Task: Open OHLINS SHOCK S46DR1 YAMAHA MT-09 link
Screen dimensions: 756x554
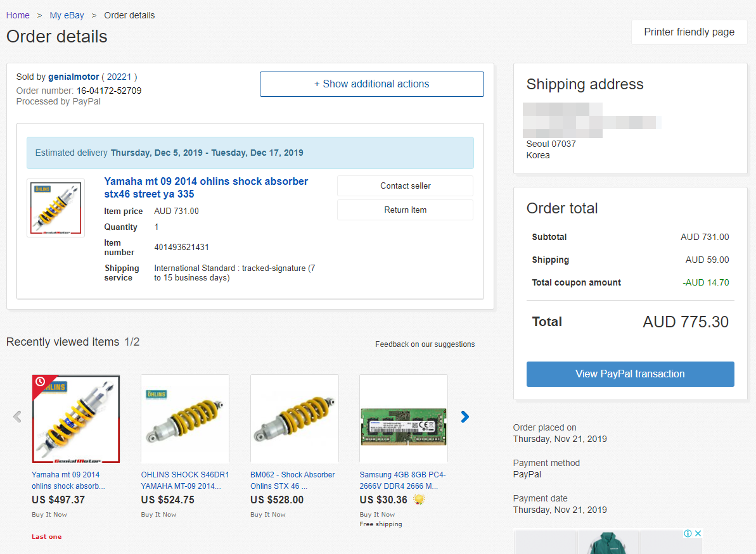Action: point(185,481)
